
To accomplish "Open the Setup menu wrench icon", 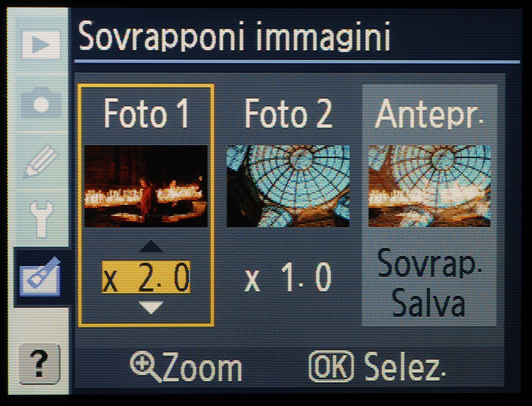I will click(41, 218).
